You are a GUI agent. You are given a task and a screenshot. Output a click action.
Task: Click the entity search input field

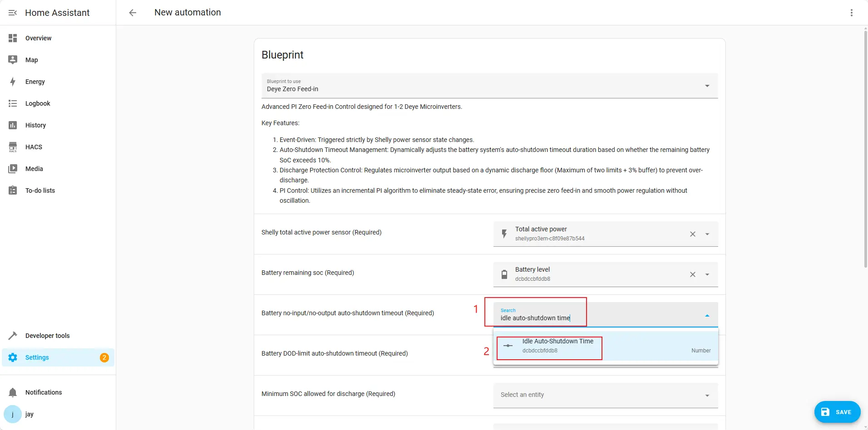pos(590,318)
